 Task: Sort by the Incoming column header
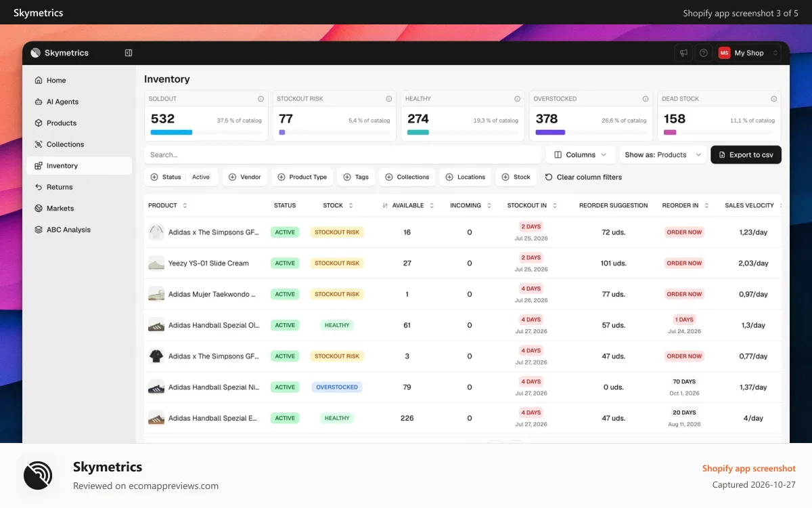coord(470,205)
